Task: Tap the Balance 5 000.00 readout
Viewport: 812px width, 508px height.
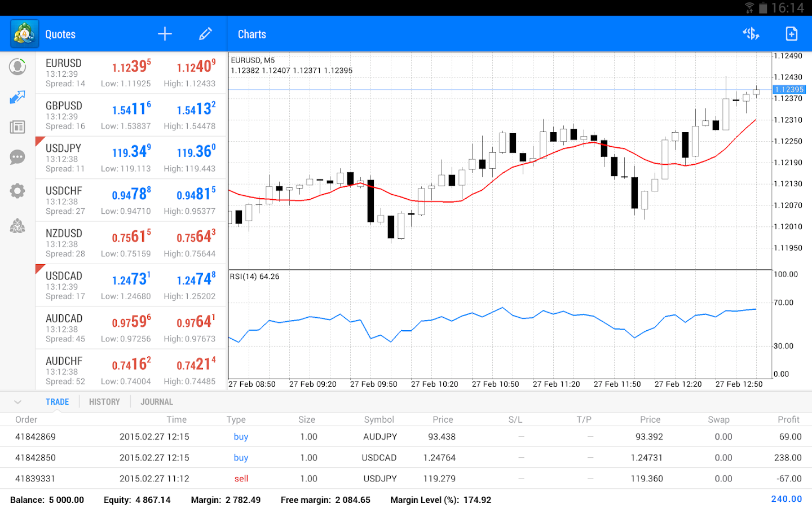Action: (47, 500)
